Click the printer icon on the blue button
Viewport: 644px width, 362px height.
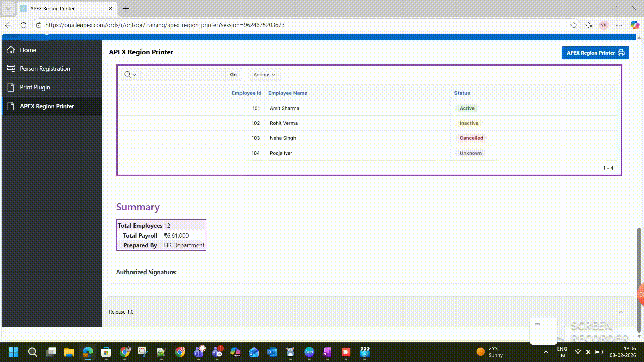tap(621, 53)
